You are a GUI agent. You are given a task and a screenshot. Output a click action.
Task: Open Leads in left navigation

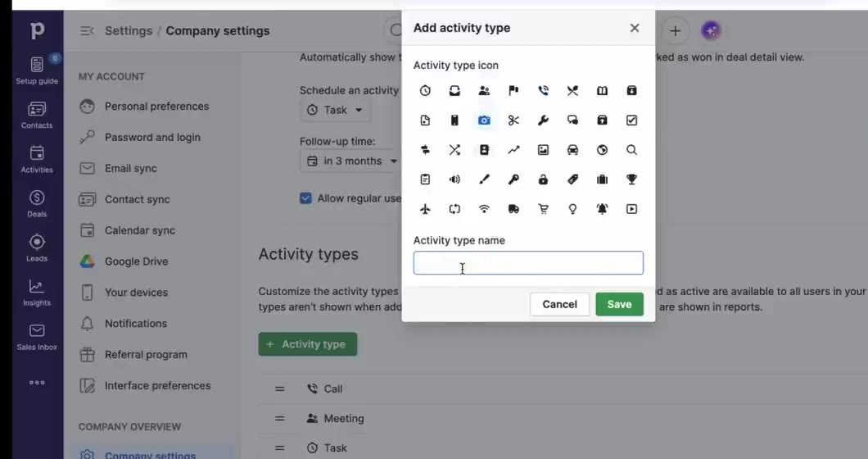[x=37, y=248]
